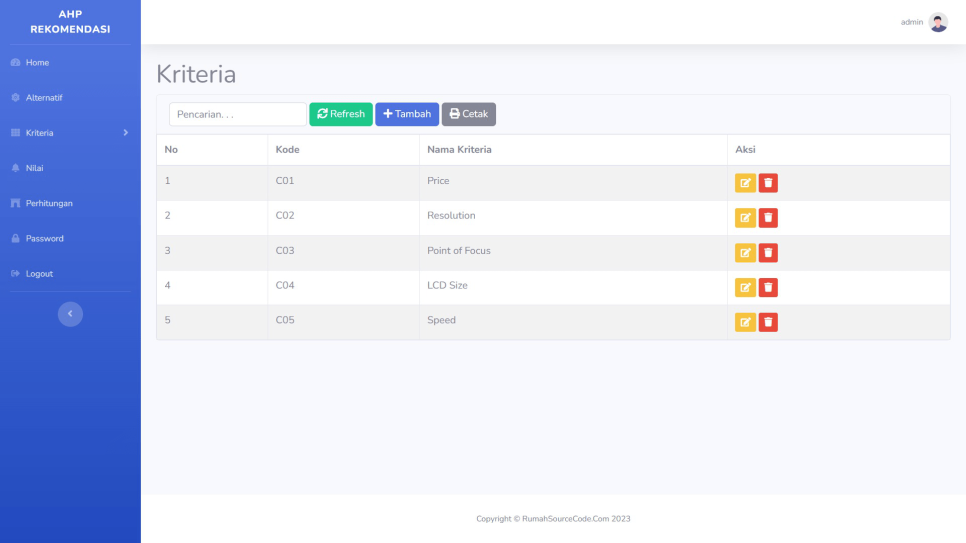This screenshot has width=966, height=543.
Task: Collapse the sidebar with the round chevron toggle
Action: click(x=70, y=314)
